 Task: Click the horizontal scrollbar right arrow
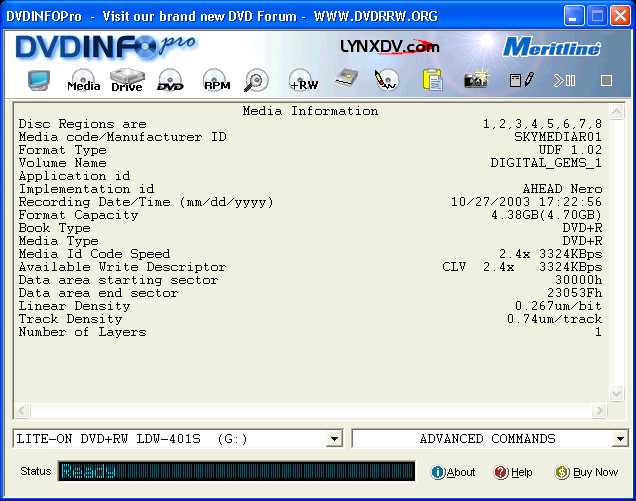click(x=599, y=411)
